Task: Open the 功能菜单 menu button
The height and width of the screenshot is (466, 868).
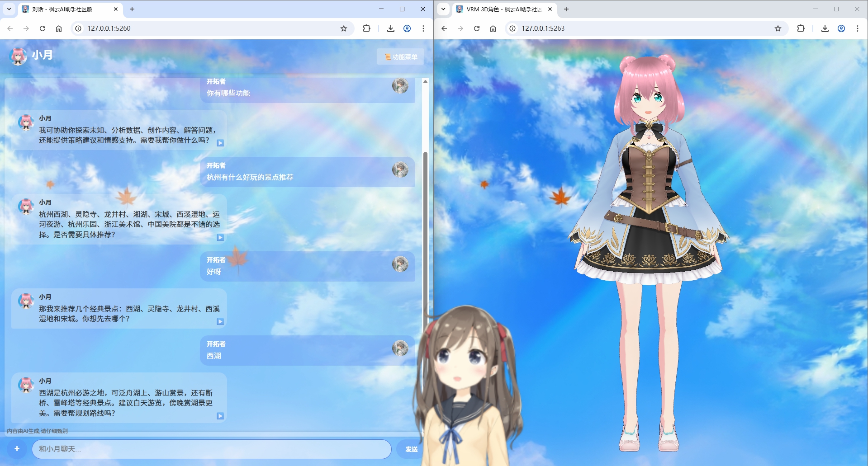Action: pos(400,56)
